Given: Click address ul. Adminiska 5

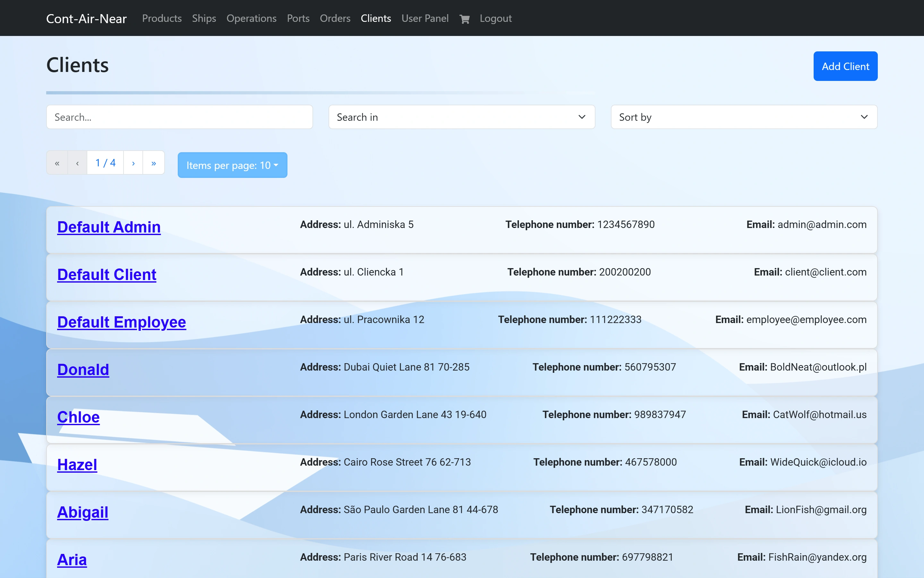Looking at the screenshot, I should 379,224.
